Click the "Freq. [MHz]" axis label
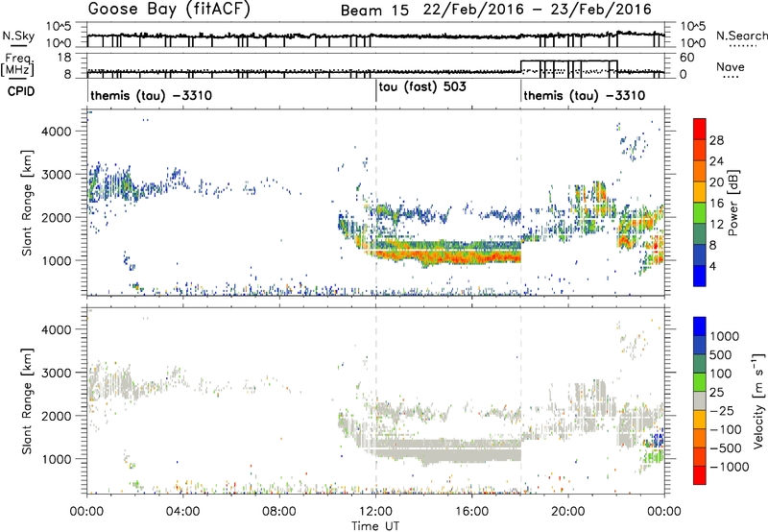The width and height of the screenshot is (768, 532). click(17, 64)
